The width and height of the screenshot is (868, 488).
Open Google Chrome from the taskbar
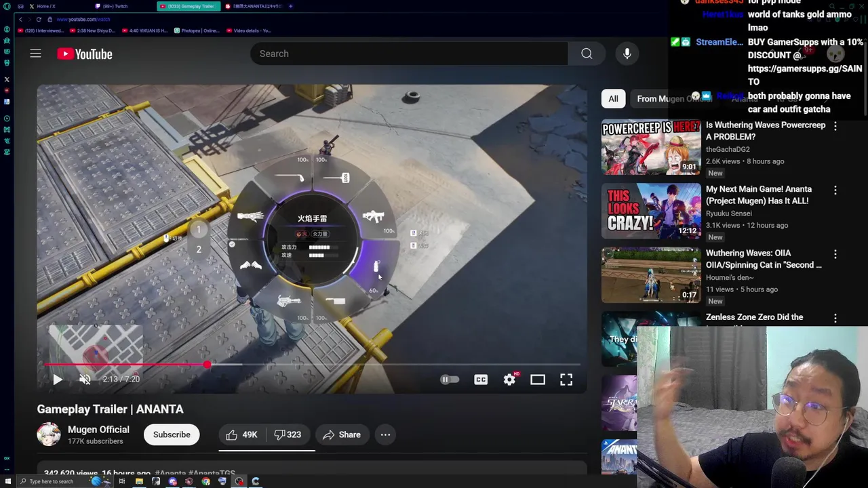pyautogui.click(x=205, y=482)
